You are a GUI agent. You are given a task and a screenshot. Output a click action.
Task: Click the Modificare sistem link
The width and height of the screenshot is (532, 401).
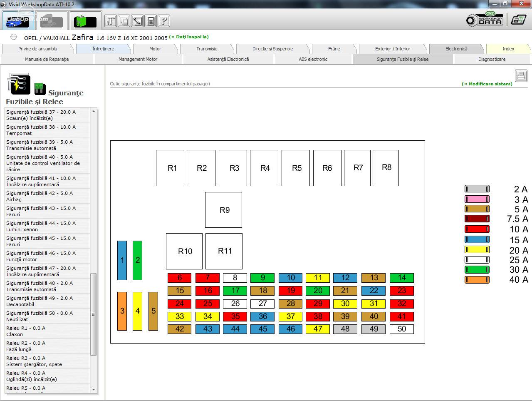point(487,84)
